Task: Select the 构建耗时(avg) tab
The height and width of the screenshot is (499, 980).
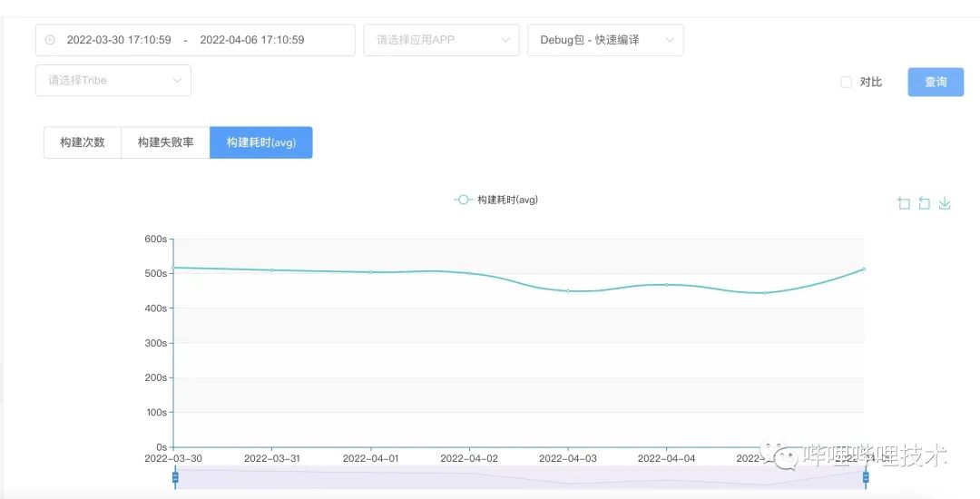Action: 261,142
